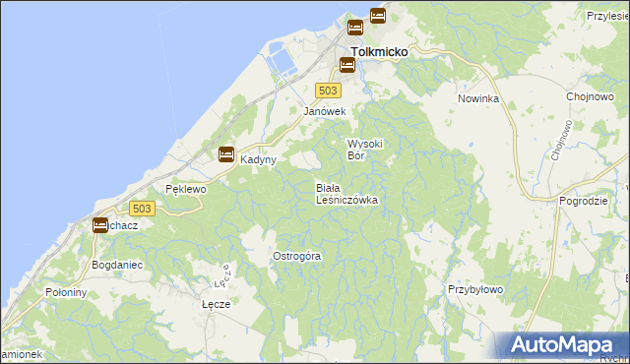Select the Tolkmicko town label
The image size is (630, 364).
pos(379,52)
